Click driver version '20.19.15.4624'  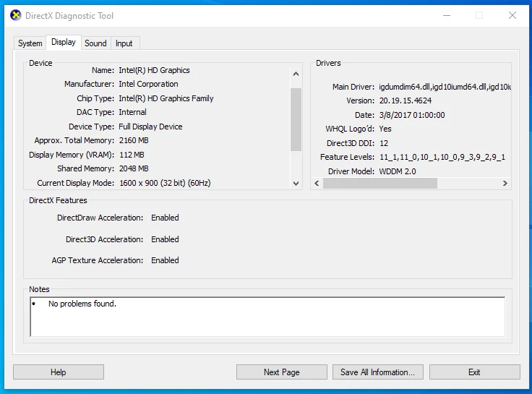pyautogui.click(x=406, y=100)
